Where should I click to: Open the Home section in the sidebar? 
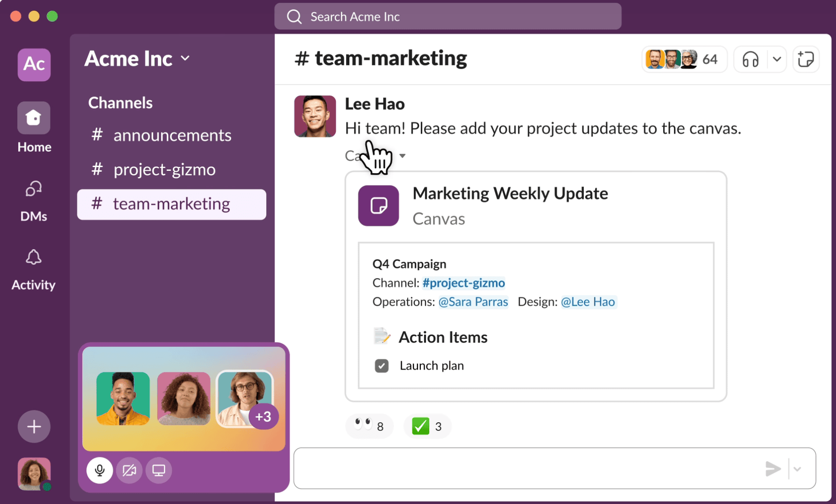(x=34, y=118)
